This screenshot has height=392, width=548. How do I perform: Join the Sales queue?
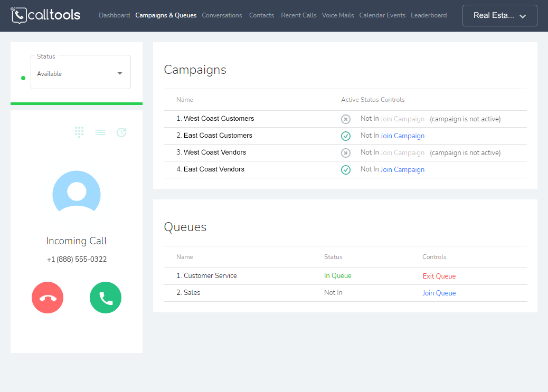pos(439,292)
